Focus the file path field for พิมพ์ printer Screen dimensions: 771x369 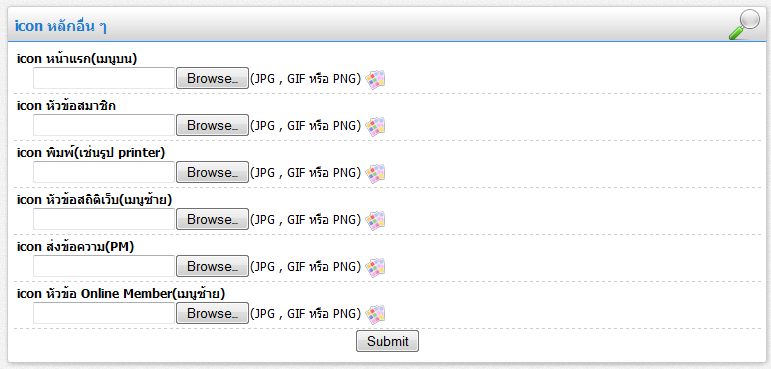click(x=104, y=172)
